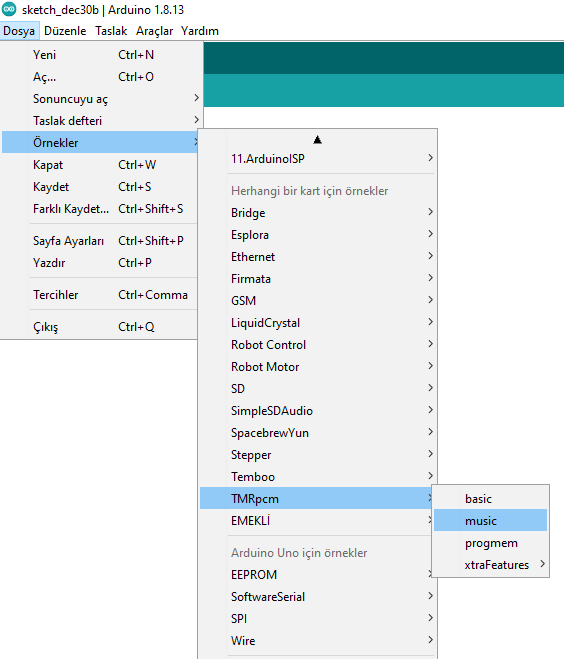Open the Yardım menu

pos(200,31)
